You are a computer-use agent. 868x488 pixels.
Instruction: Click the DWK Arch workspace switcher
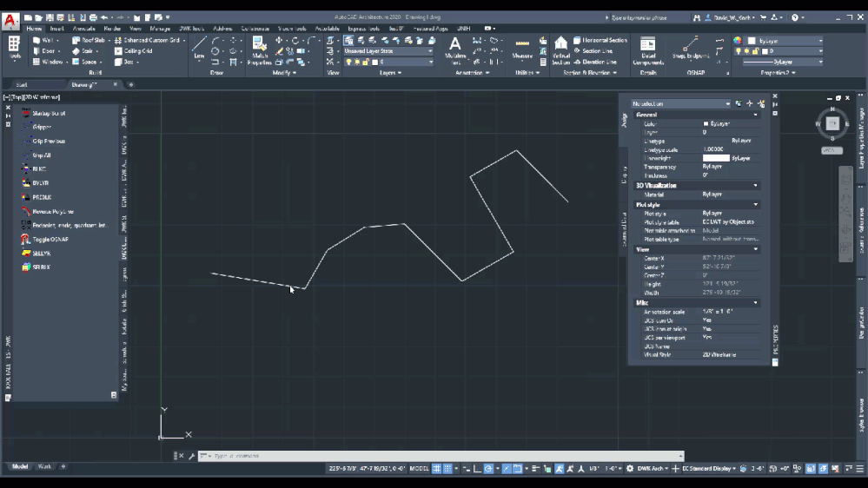[x=653, y=469]
